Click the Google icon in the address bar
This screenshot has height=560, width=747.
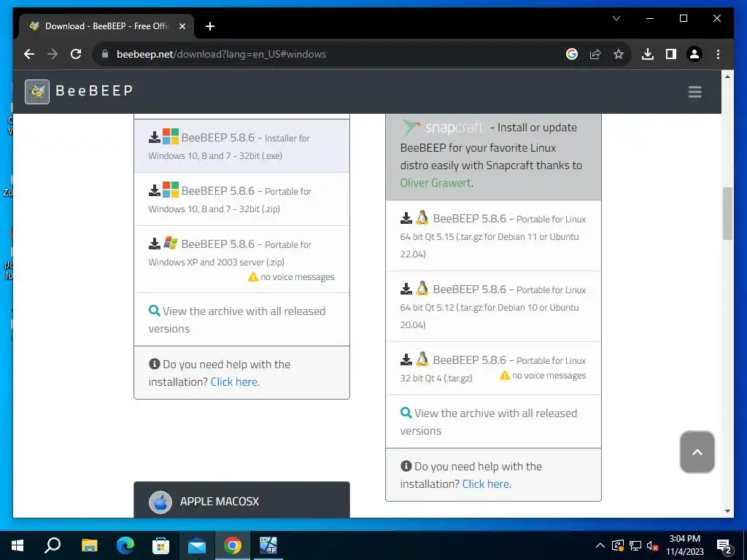pyautogui.click(x=572, y=54)
